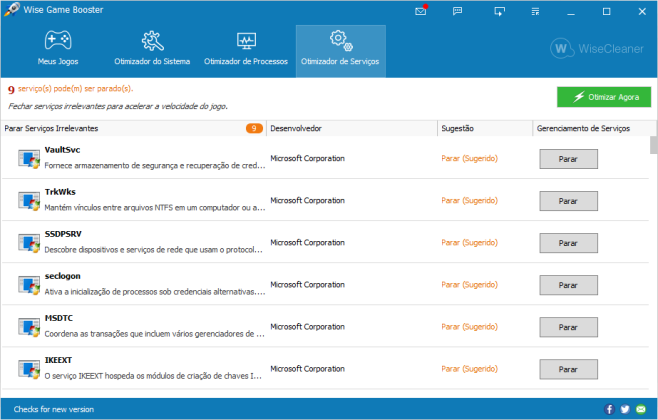Screen dimensions: 658x420
Task: Click the gear-wrench Otimizador do Sistema icon
Action: point(152,41)
